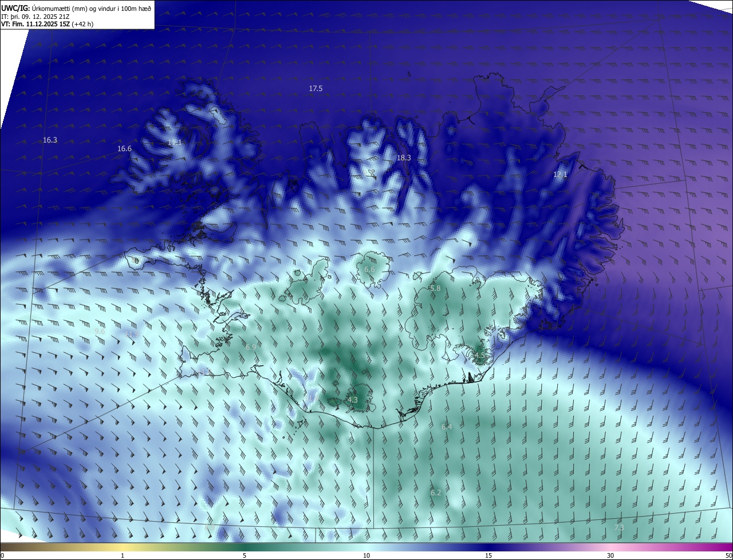The width and height of the screenshot is (733, 560).
Task: Click the 10 tick on the color scale
Action: coord(366,556)
